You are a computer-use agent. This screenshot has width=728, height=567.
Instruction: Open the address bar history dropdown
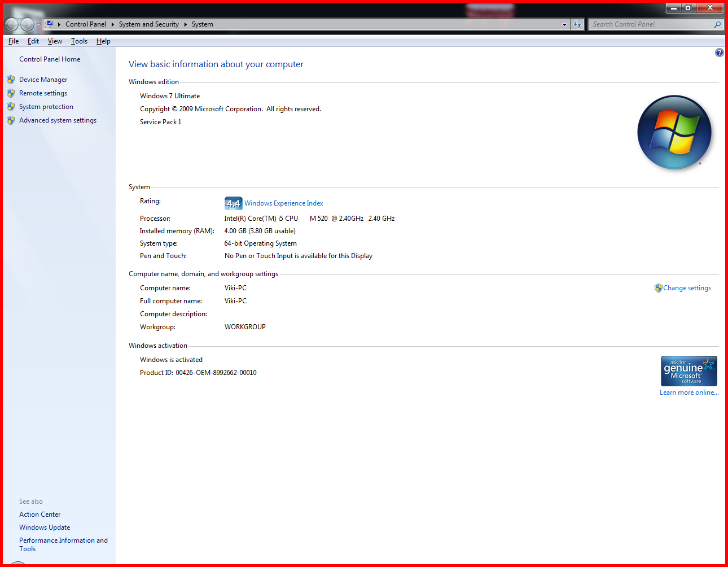tap(564, 24)
